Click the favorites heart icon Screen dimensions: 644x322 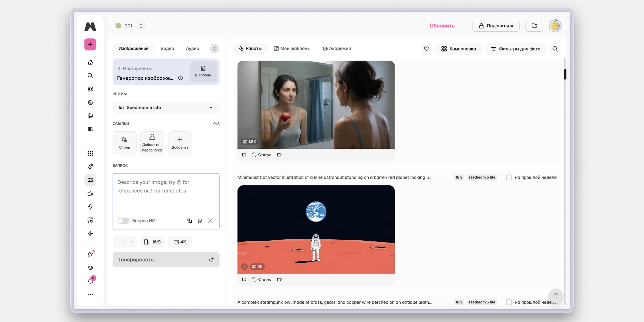427,49
